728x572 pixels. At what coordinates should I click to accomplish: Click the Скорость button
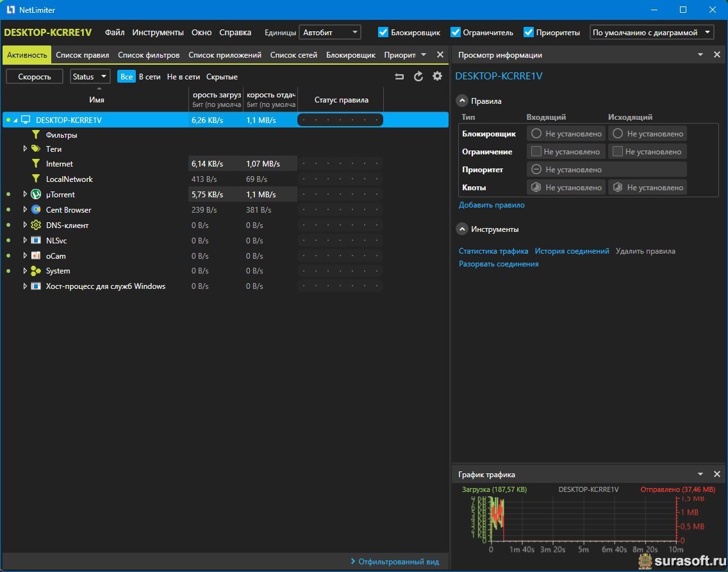coord(35,77)
